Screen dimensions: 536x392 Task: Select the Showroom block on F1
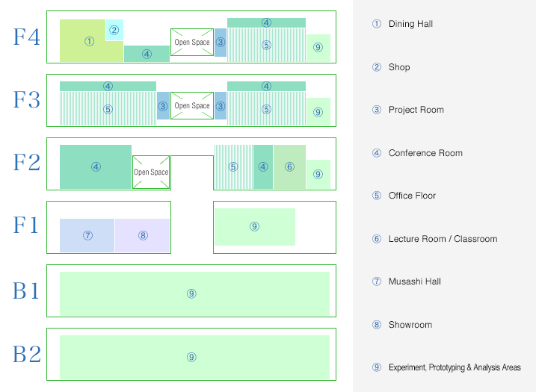click(x=143, y=235)
